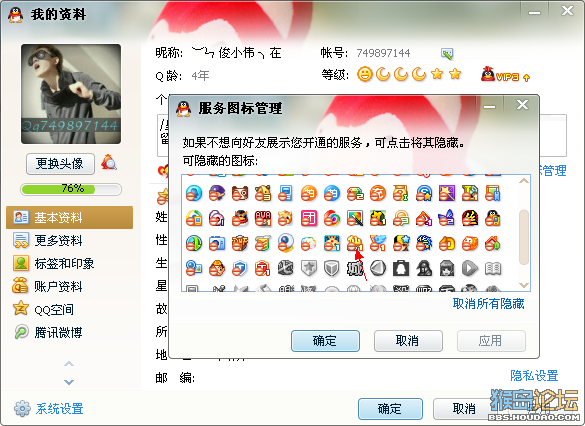
Task: Hide the purple helmet service icon
Action: pos(217,193)
